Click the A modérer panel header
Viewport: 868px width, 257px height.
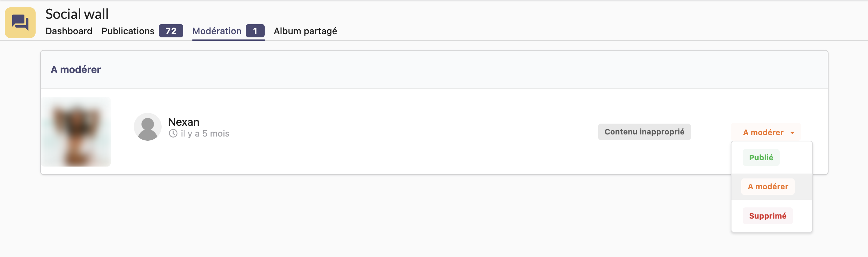pos(76,69)
